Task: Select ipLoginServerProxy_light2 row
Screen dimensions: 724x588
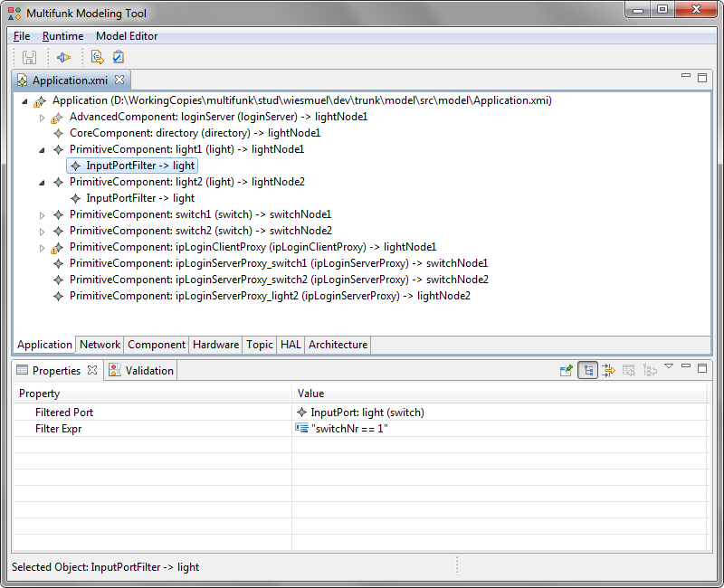Action: (x=270, y=296)
